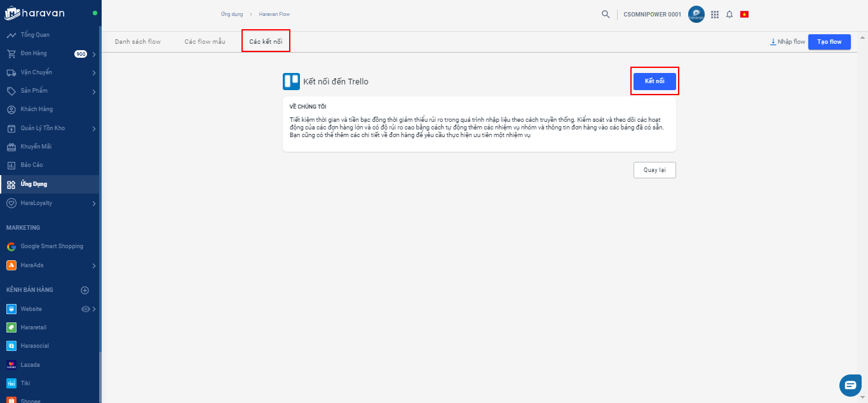Switch to Danh sách flow tab

tap(138, 42)
